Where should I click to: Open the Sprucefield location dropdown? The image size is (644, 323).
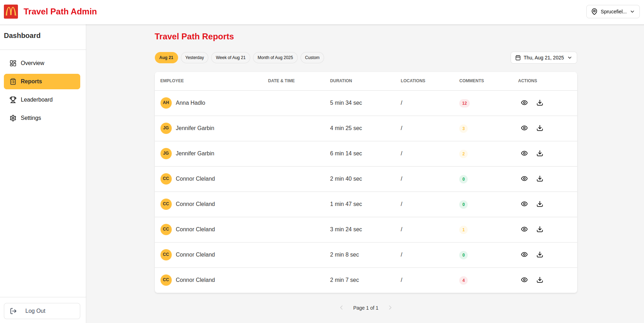pyautogui.click(x=613, y=12)
